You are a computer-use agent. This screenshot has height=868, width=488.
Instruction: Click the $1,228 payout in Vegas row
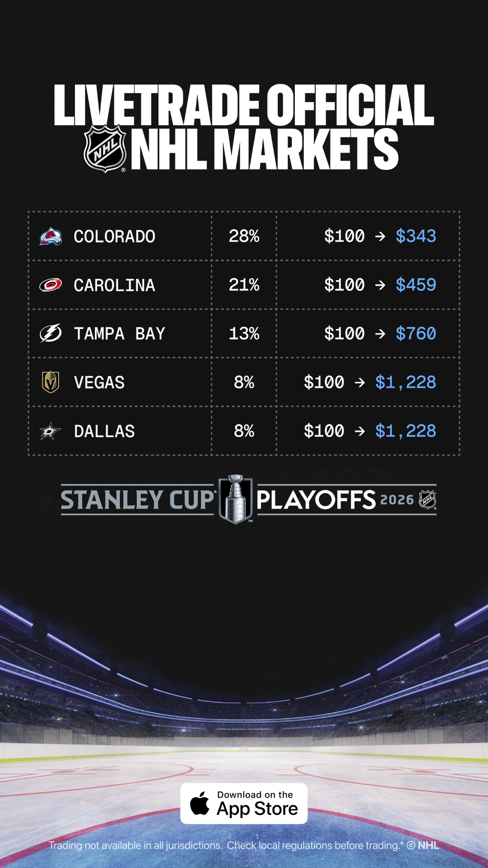(405, 382)
